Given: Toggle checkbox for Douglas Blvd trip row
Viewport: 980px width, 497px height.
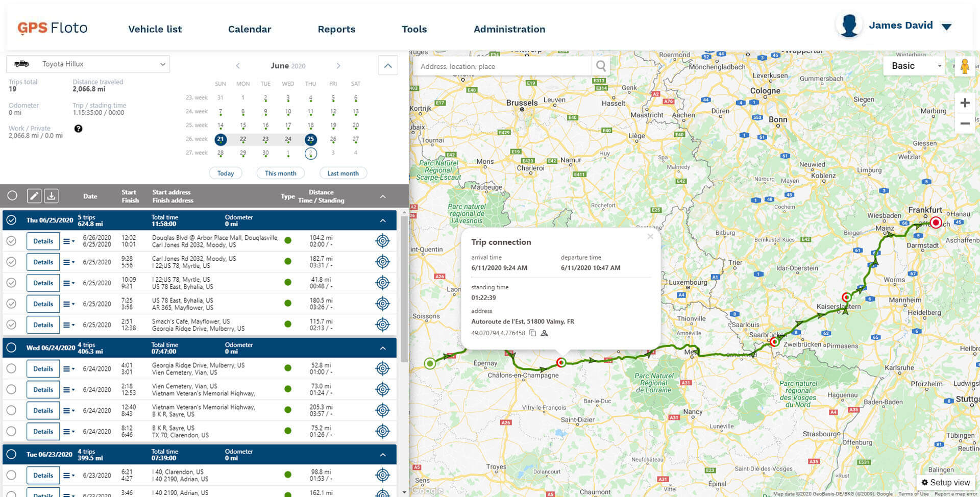Looking at the screenshot, I should pos(11,241).
